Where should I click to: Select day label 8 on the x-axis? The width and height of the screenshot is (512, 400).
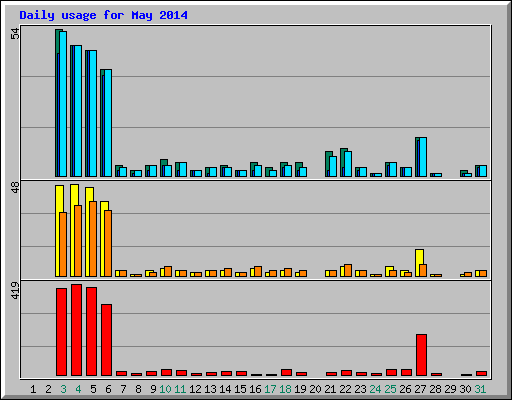pyautogui.click(x=138, y=389)
